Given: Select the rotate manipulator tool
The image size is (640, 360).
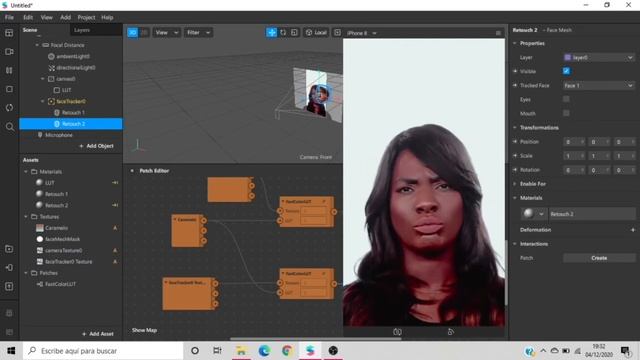Looking at the screenshot, I should click(283, 33).
